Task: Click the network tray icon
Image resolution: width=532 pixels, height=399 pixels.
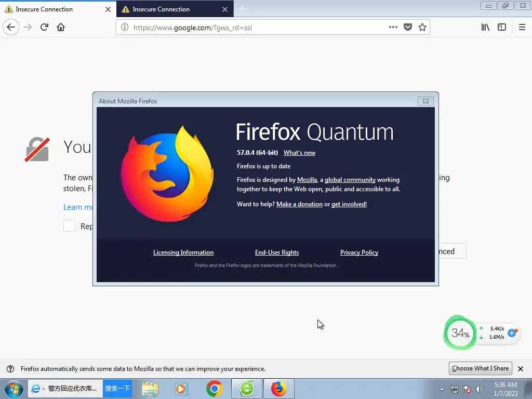Action: 454,389
